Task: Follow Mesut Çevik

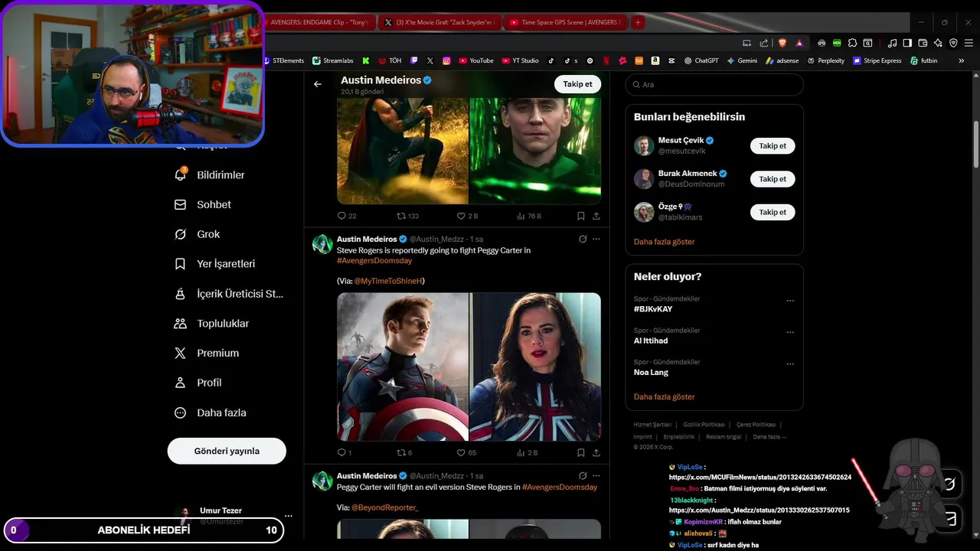Action: click(773, 145)
